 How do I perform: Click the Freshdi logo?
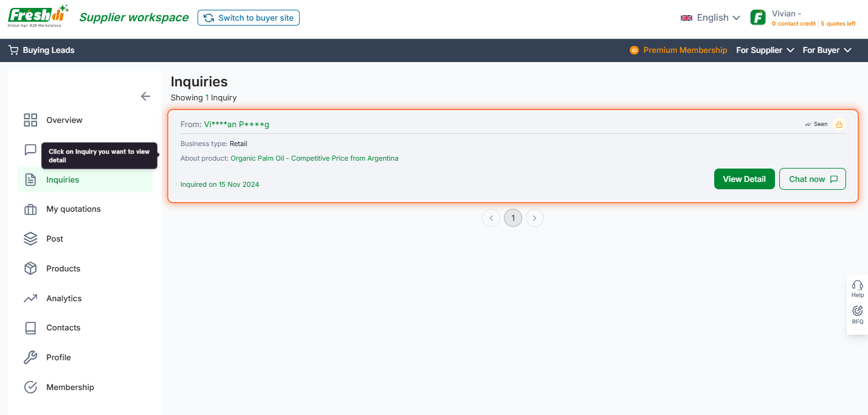pos(38,16)
